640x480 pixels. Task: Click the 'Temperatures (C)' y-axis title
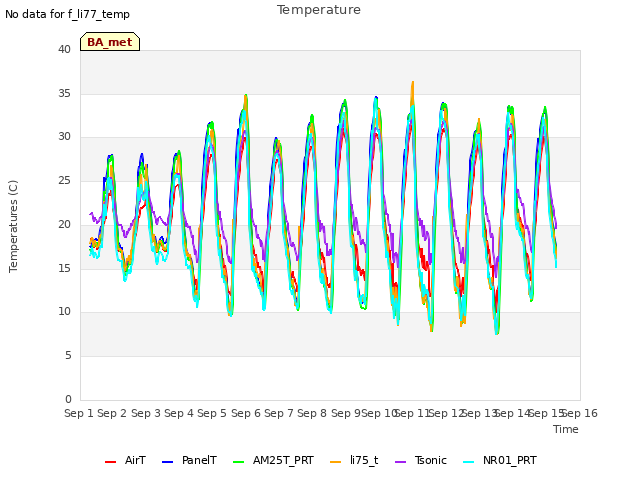click(13, 226)
